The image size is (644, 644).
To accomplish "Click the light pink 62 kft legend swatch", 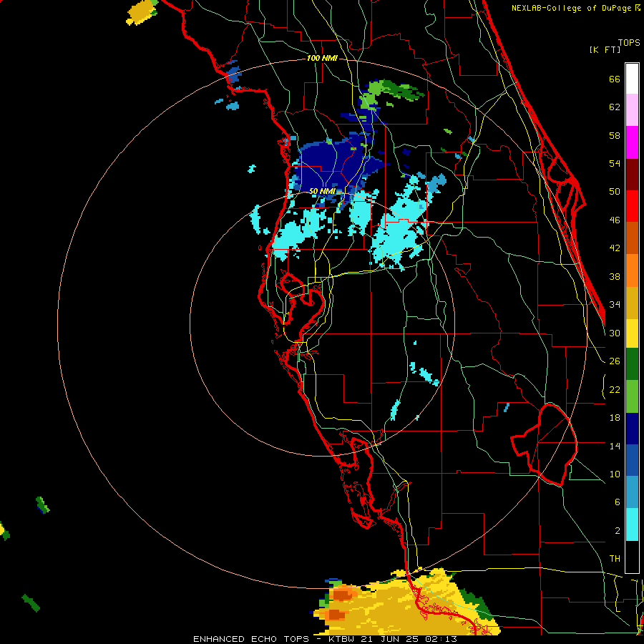I will [x=632, y=110].
